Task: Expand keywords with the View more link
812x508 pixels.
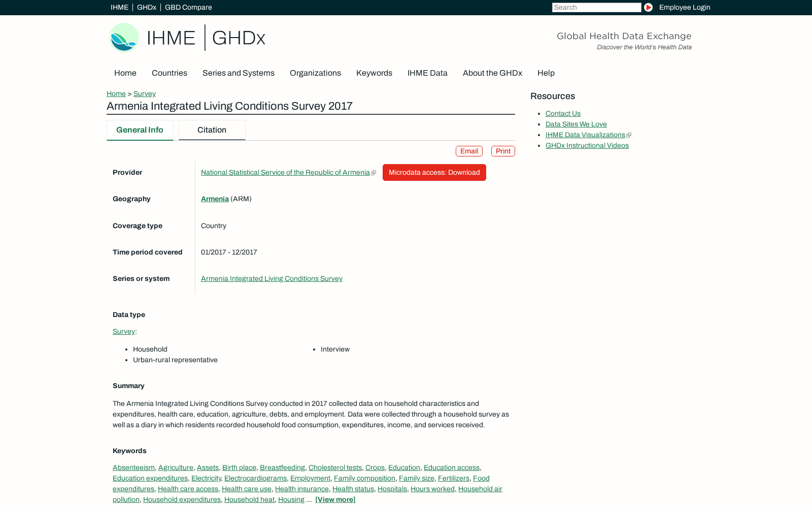Action: [335, 499]
